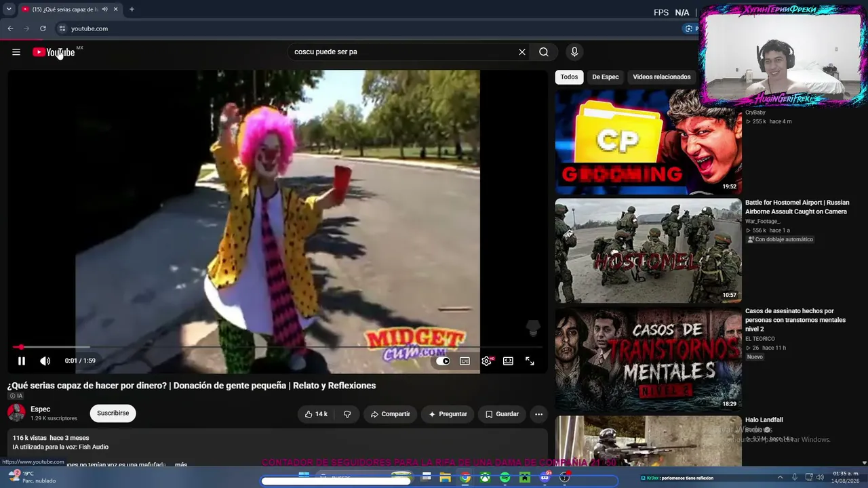868x488 pixels.
Task: Select the YouTube video browser tab
Action: click(70, 9)
